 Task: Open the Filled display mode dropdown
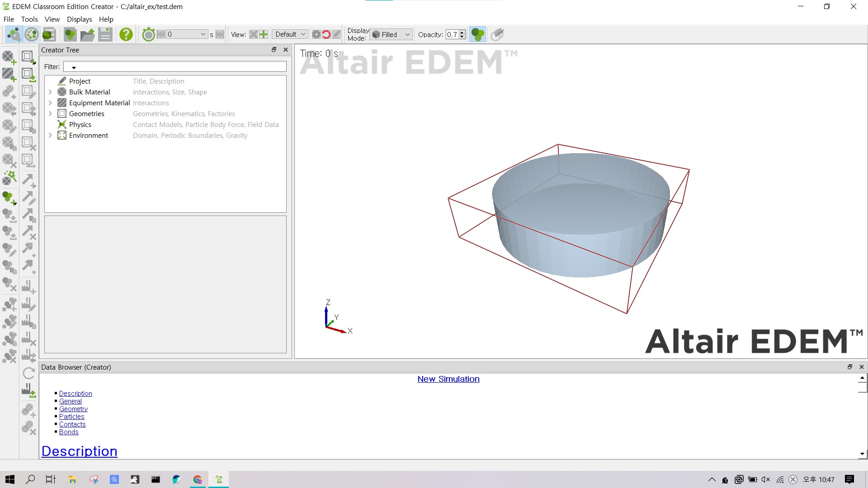click(x=391, y=34)
